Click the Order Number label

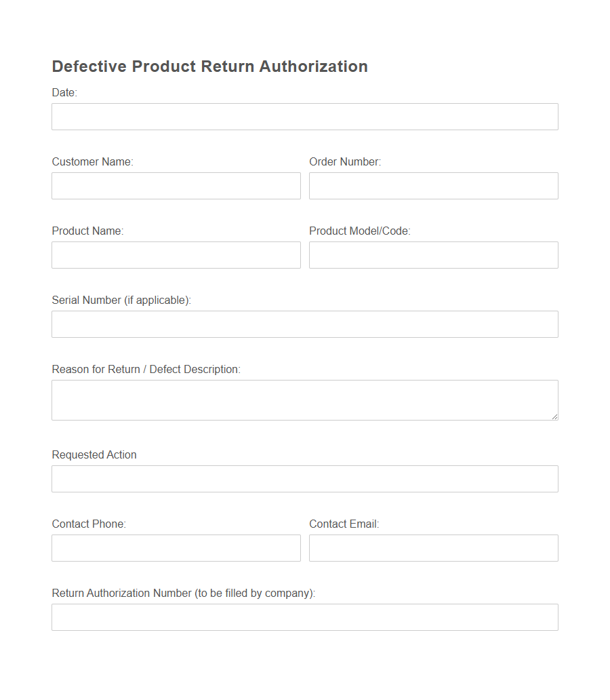345,161
